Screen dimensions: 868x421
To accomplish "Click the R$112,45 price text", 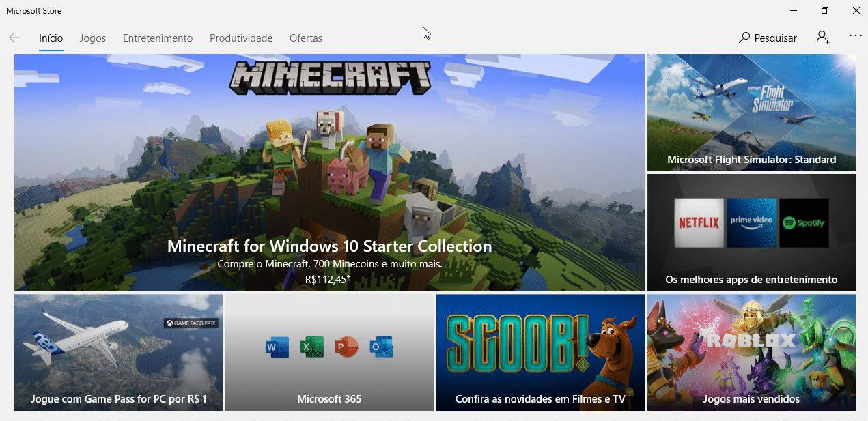I will 328,278.
